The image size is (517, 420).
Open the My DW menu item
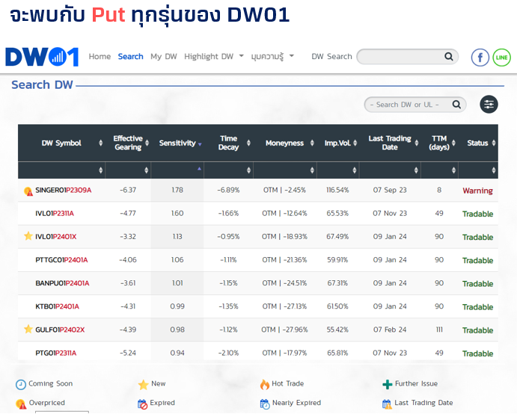point(164,56)
